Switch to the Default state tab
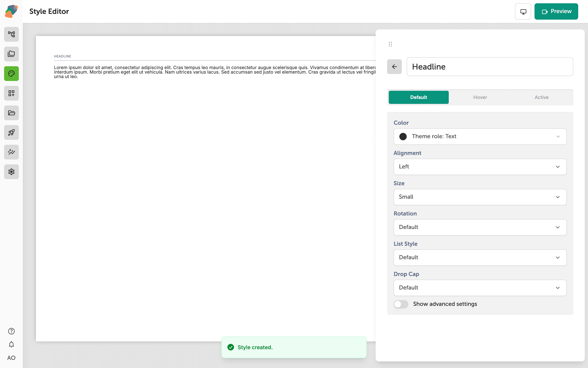588x368 pixels. click(x=419, y=97)
